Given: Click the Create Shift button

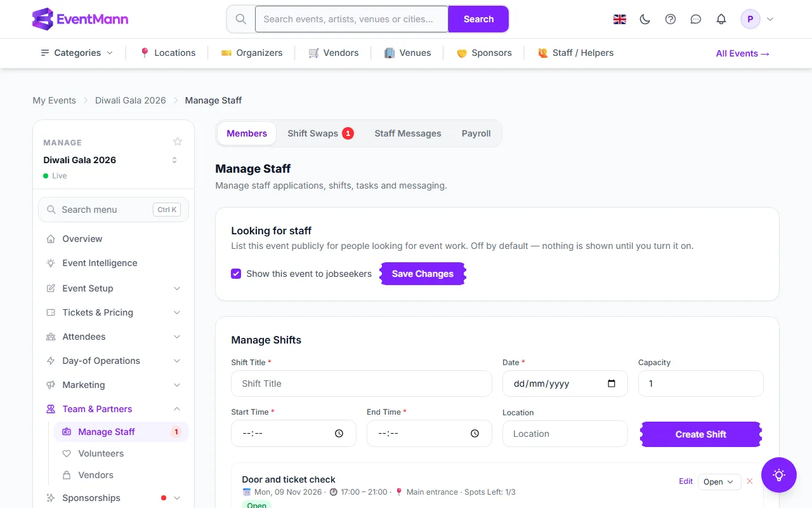Looking at the screenshot, I should pos(700,434).
